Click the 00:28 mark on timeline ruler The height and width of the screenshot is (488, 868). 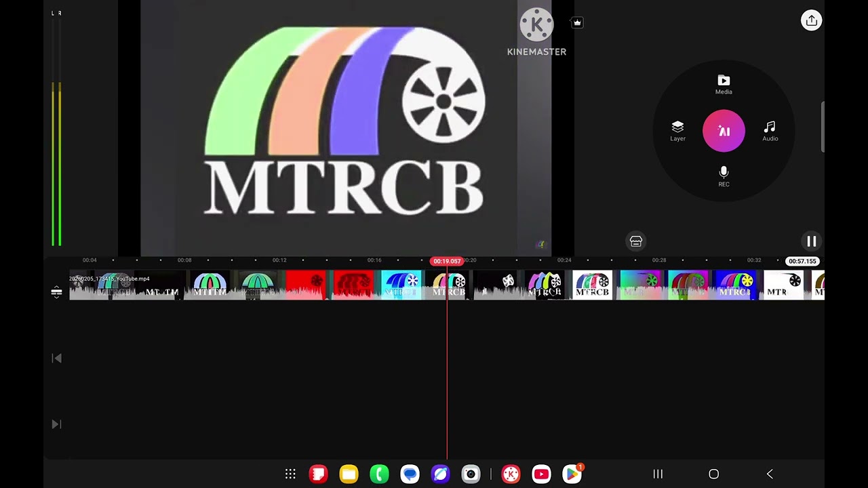[659, 260]
